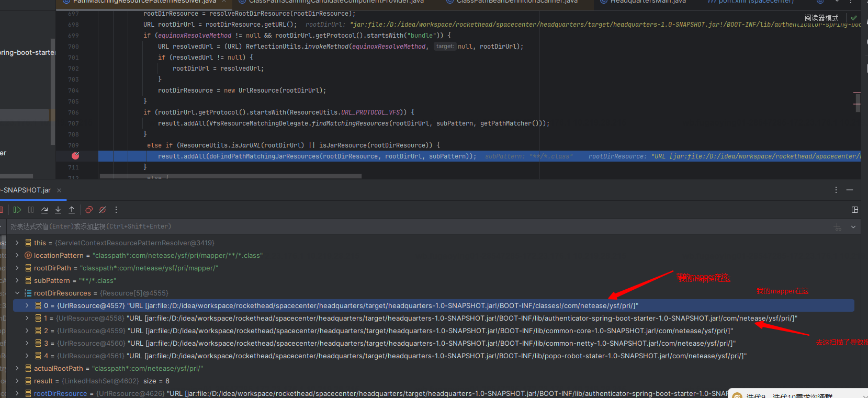868x398 pixels.
Task: Click line number 699 in gutter
Action: 73,36
